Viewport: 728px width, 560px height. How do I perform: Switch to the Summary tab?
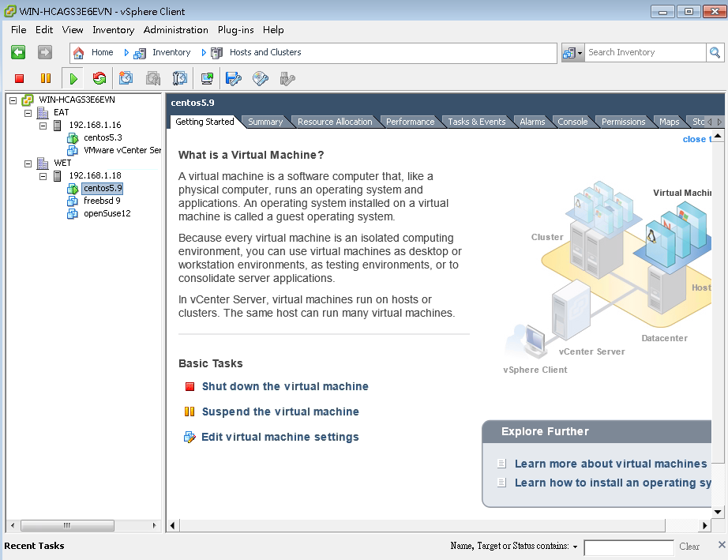[265, 122]
